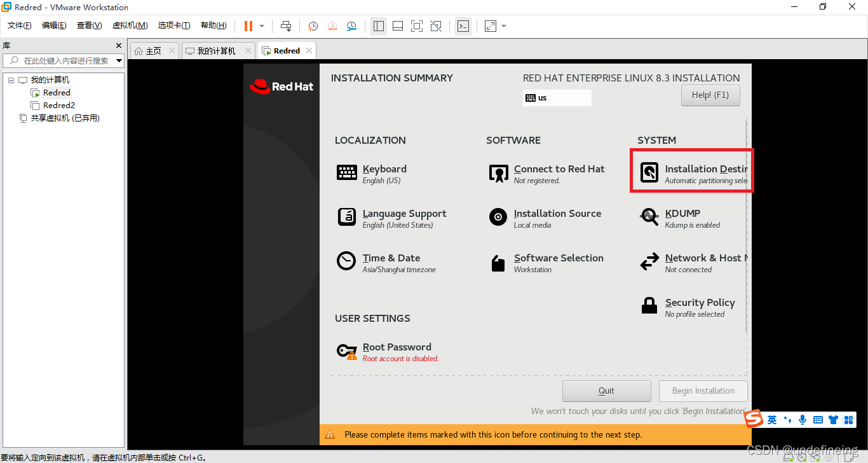The image size is (868, 463).
Task: Collapse the 我的计算机 tree node
Action: pyautogui.click(x=11, y=80)
